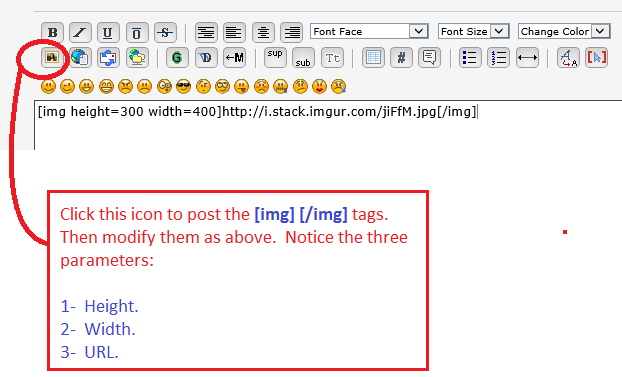Insert the rolling eyes emoticon

(222, 86)
